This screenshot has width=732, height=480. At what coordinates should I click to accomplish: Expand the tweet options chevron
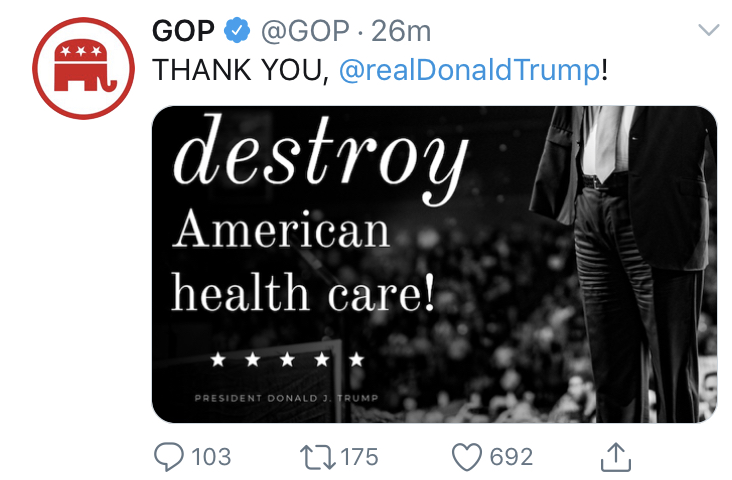(709, 30)
